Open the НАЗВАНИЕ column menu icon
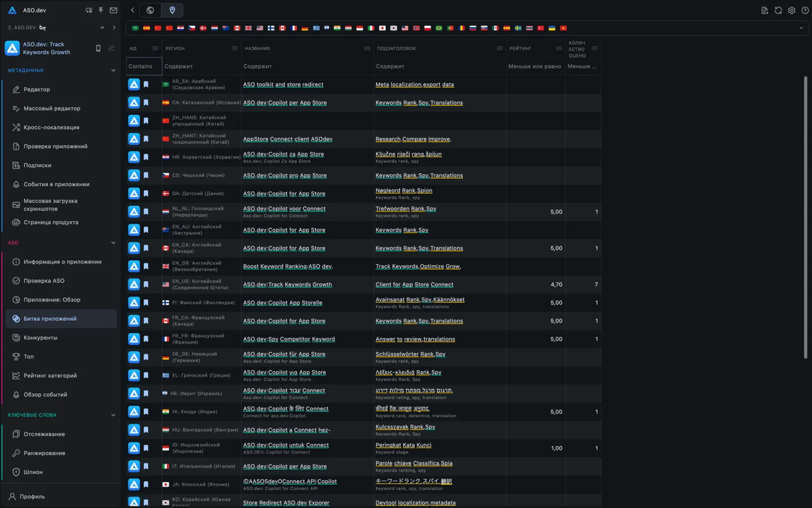Image resolution: width=812 pixels, height=508 pixels. pyautogui.click(x=367, y=48)
